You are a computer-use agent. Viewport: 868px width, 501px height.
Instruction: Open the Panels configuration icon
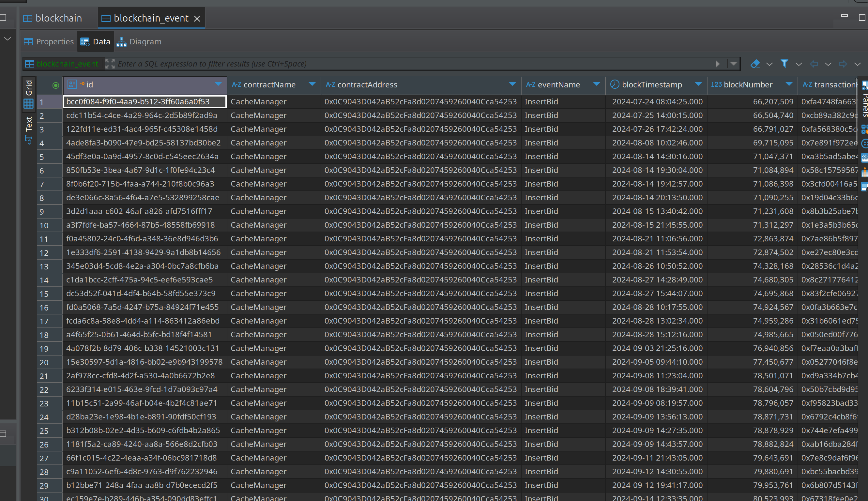pyautogui.click(x=864, y=85)
